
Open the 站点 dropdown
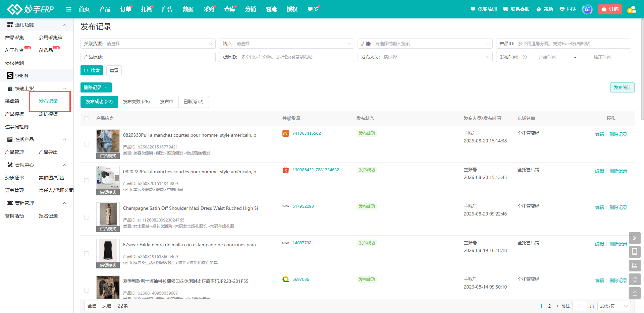click(286, 44)
